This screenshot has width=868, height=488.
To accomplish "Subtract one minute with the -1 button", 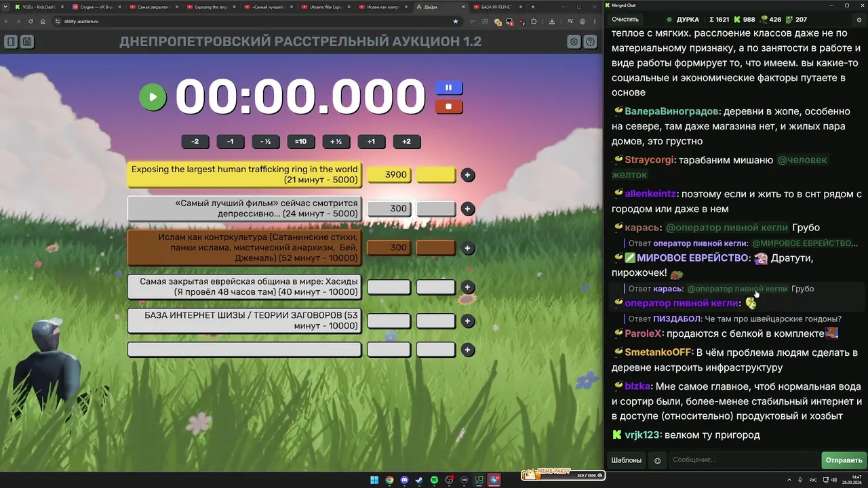I will [x=231, y=142].
